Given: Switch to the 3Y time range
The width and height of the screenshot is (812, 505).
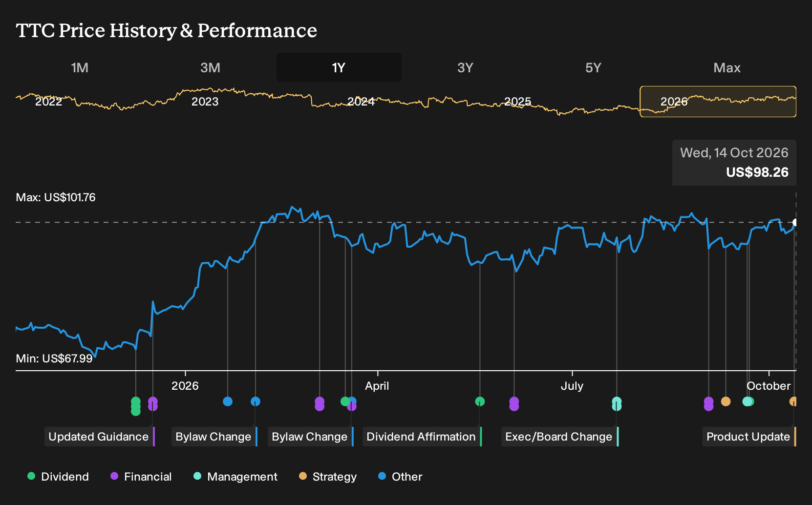Looking at the screenshot, I should pos(465,67).
